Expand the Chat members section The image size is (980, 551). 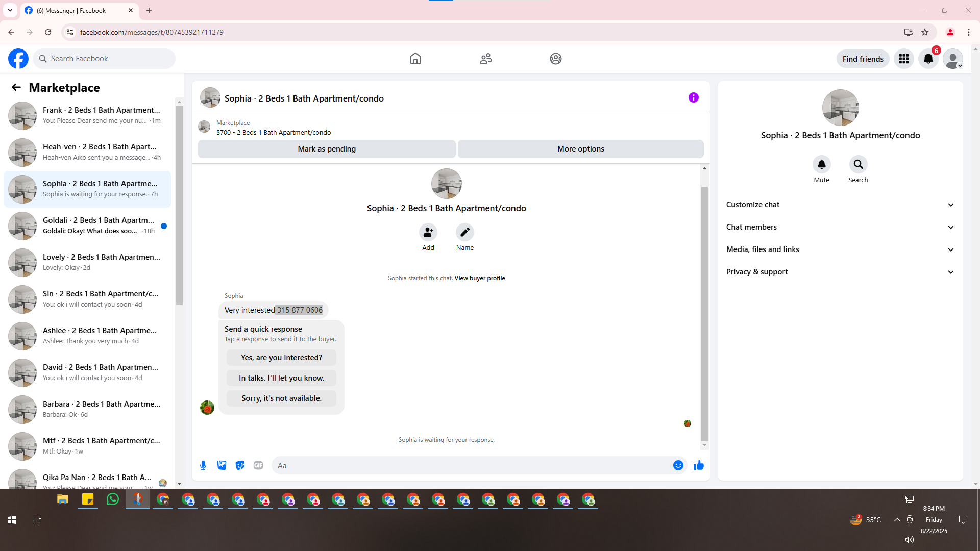(840, 227)
